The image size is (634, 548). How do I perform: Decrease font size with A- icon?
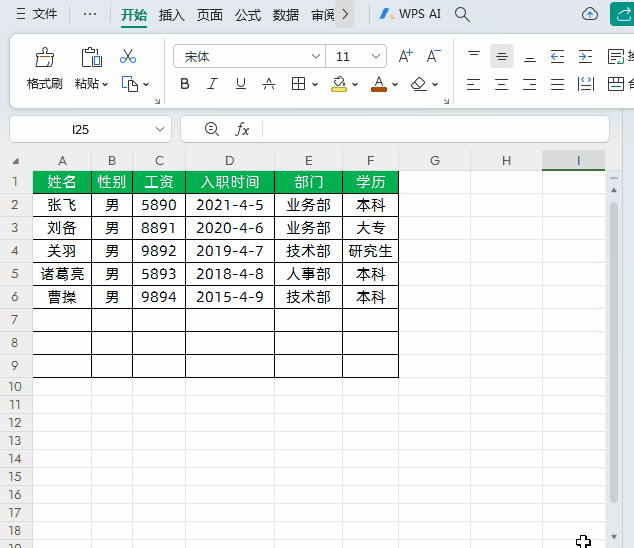tap(433, 56)
